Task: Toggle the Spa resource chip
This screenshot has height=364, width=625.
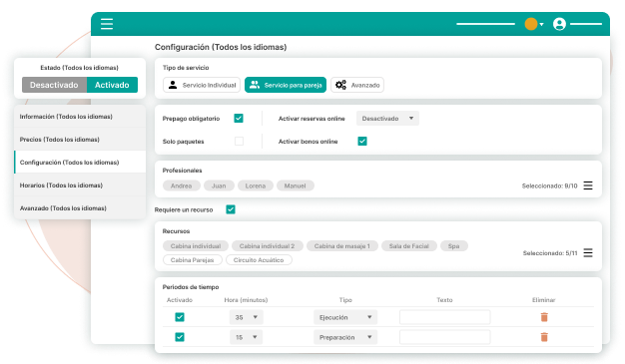Action: (454, 246)
